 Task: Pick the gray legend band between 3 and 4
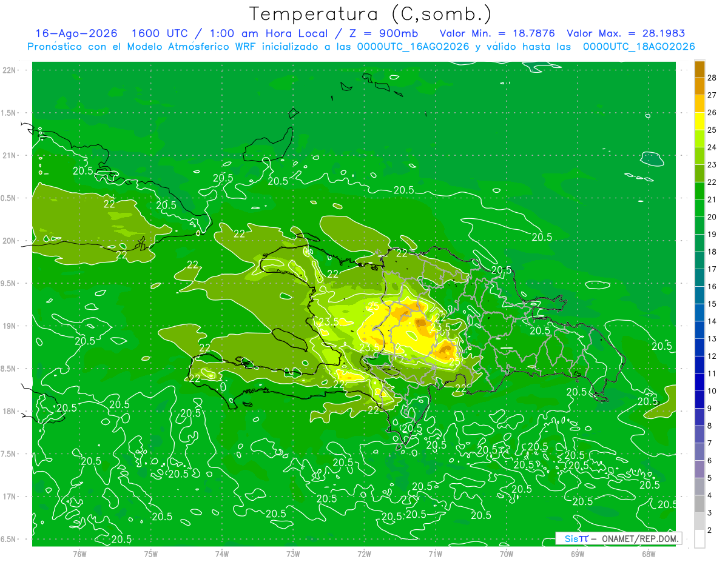click(699, 504)
